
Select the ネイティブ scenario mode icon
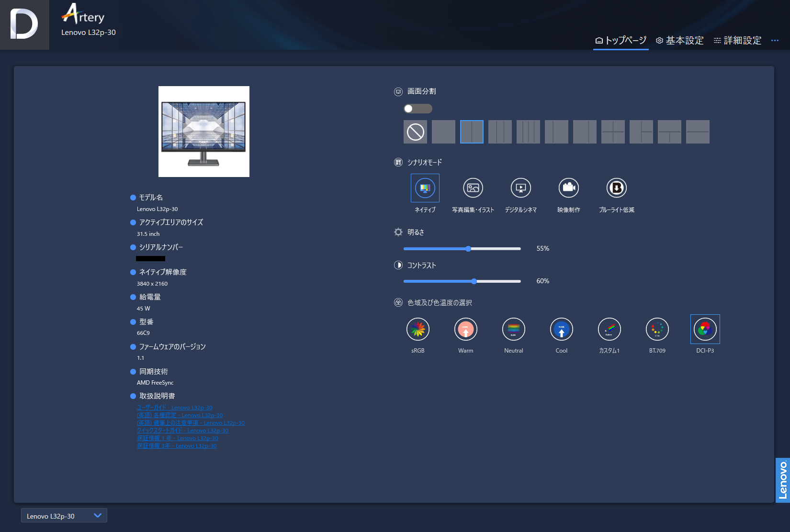point(425,188)
